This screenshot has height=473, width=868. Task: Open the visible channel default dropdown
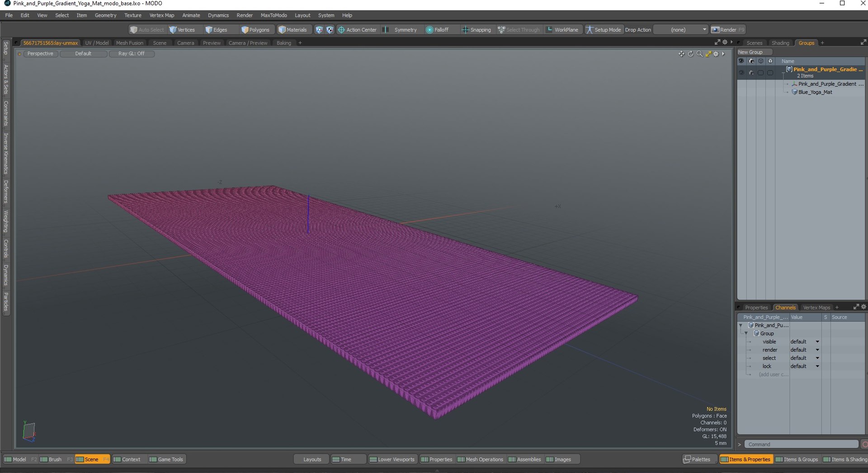coord(805,342)
